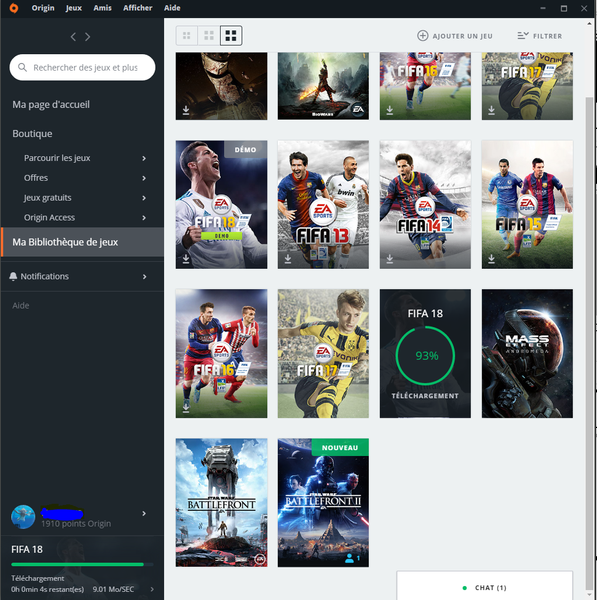Click the download icon on FIFA 15
The width and height of the screenshot is (597, 600).
click(x=491, y=258)
